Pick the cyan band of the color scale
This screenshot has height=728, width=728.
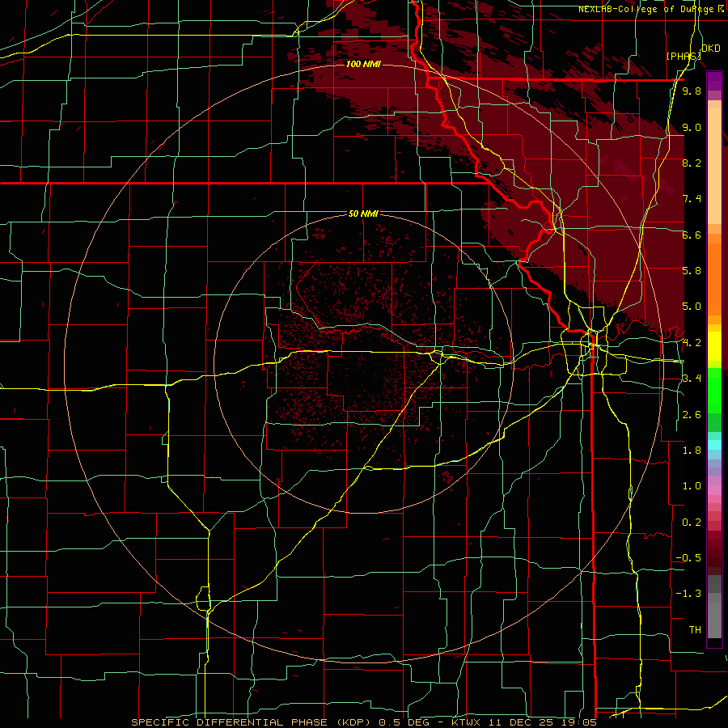coord(714,445)
